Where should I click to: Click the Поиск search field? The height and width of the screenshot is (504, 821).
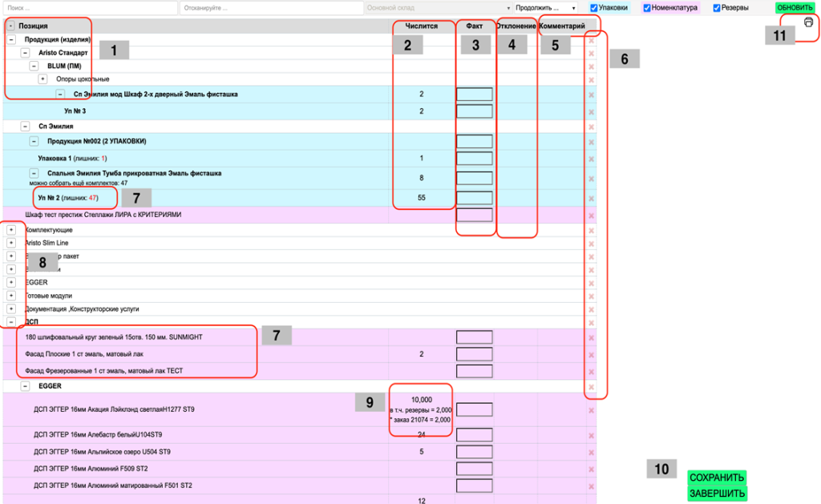click(x=89, y=8)
